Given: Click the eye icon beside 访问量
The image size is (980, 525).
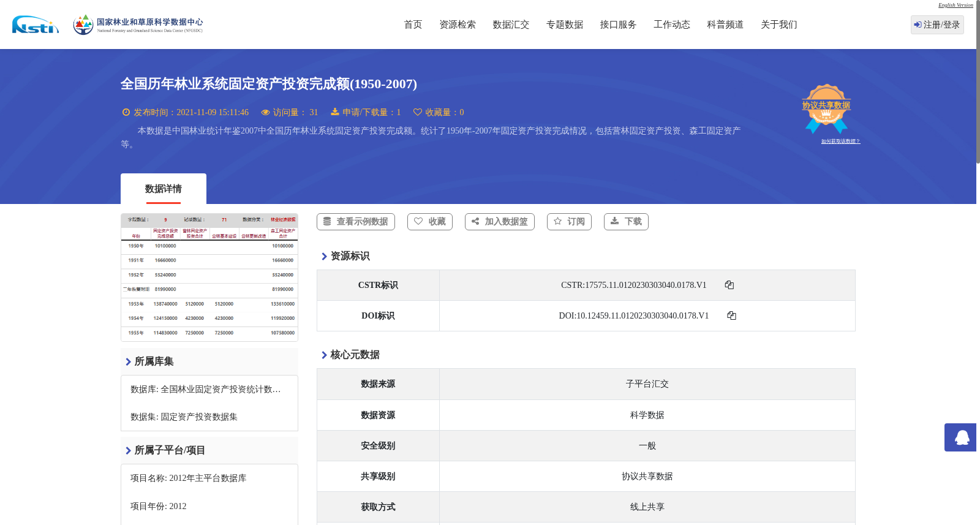Looking at the screenshot, I should click(265, 112).
